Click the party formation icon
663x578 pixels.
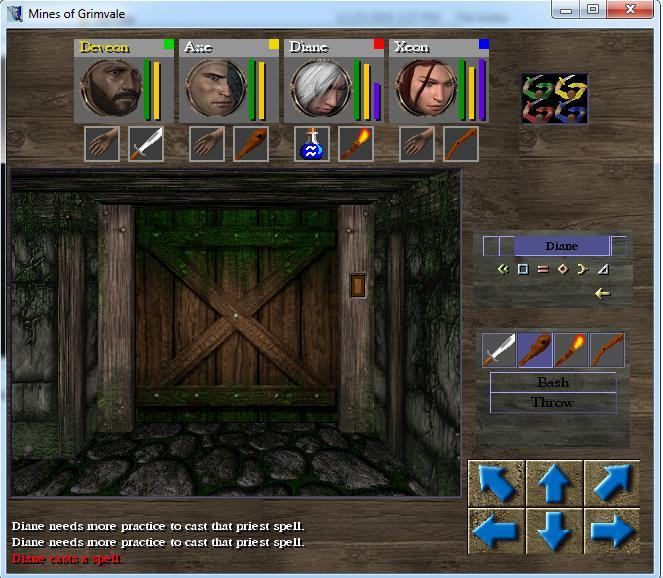click(x=554, y=99)
